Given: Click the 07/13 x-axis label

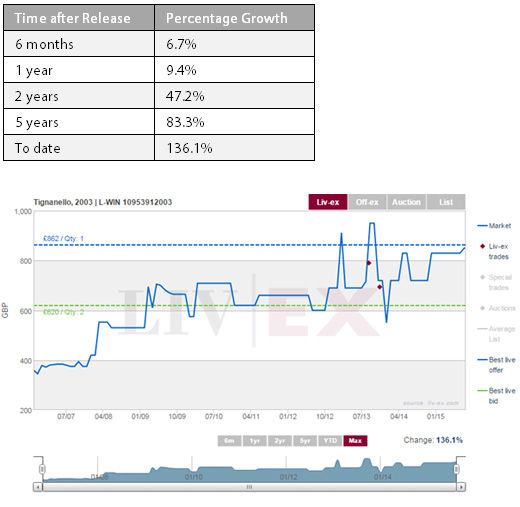Looking at the screenshot, I should 362,416.
